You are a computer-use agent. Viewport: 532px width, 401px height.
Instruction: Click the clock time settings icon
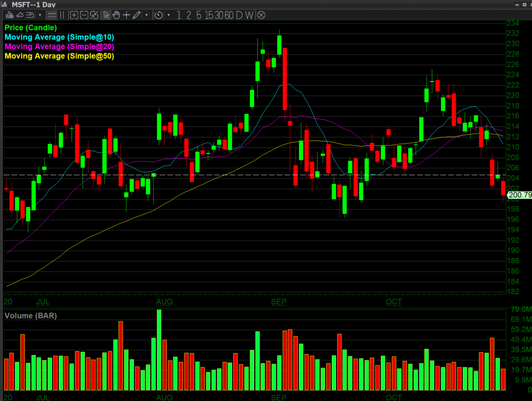[159, 15]
